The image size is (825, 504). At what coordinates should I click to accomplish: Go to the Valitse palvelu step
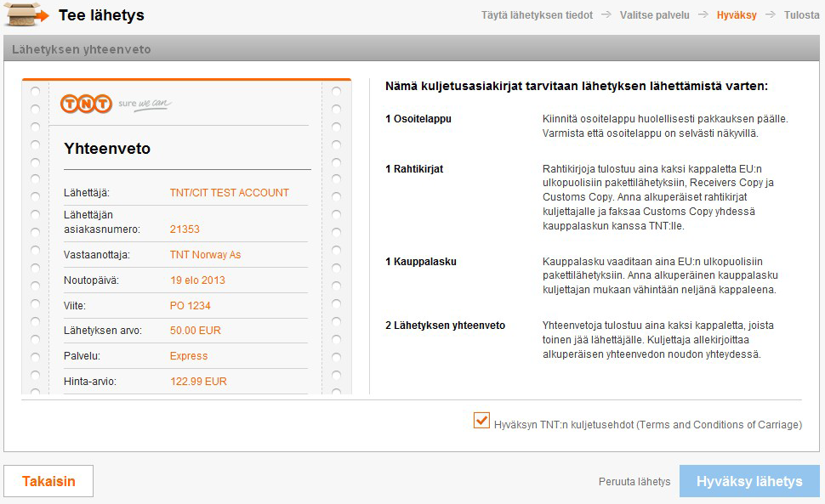(x=655, y=15)
